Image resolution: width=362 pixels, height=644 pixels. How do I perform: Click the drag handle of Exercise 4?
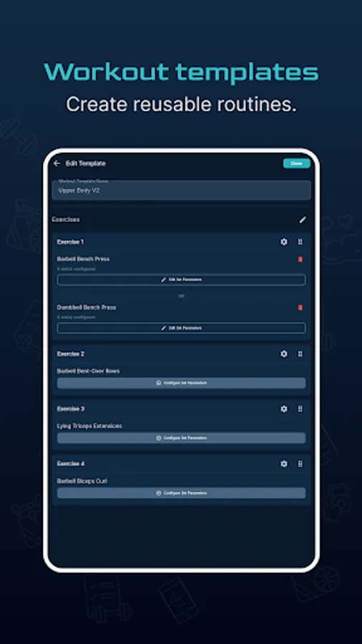click(300, 464)
